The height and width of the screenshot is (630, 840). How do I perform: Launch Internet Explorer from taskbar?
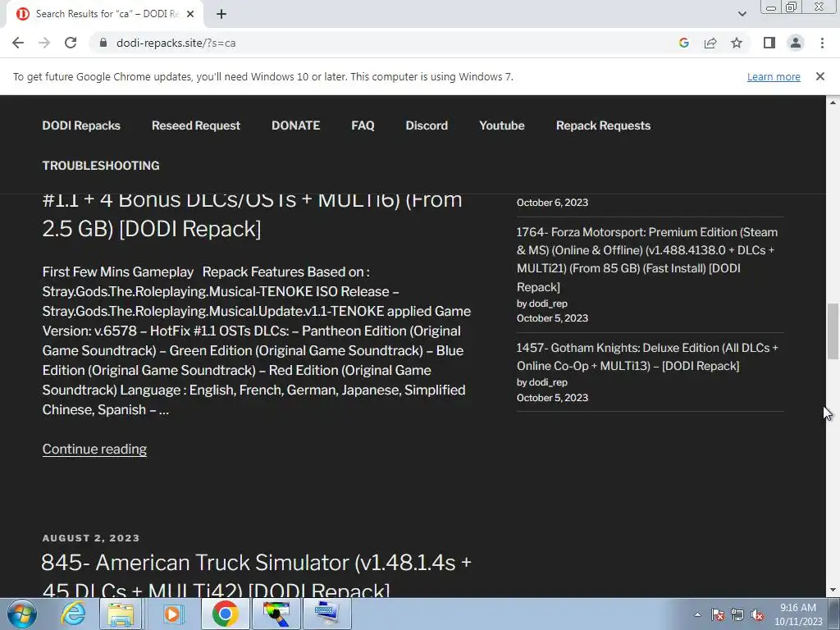pos(73,614)
